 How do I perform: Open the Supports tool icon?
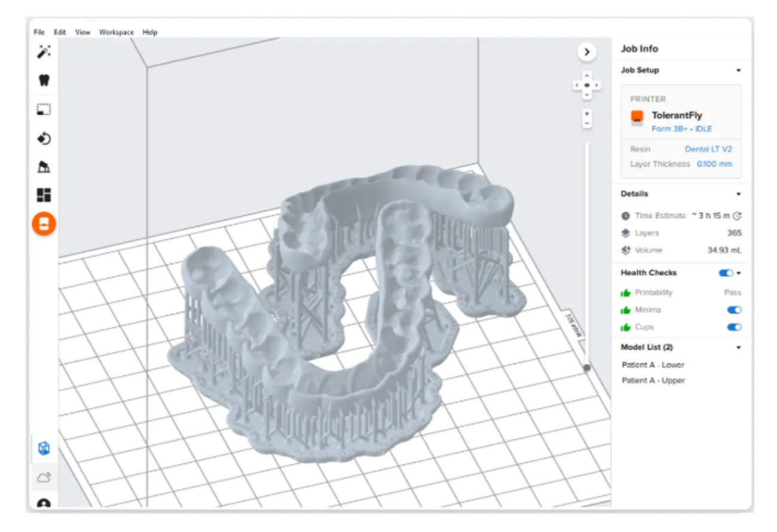44,167
